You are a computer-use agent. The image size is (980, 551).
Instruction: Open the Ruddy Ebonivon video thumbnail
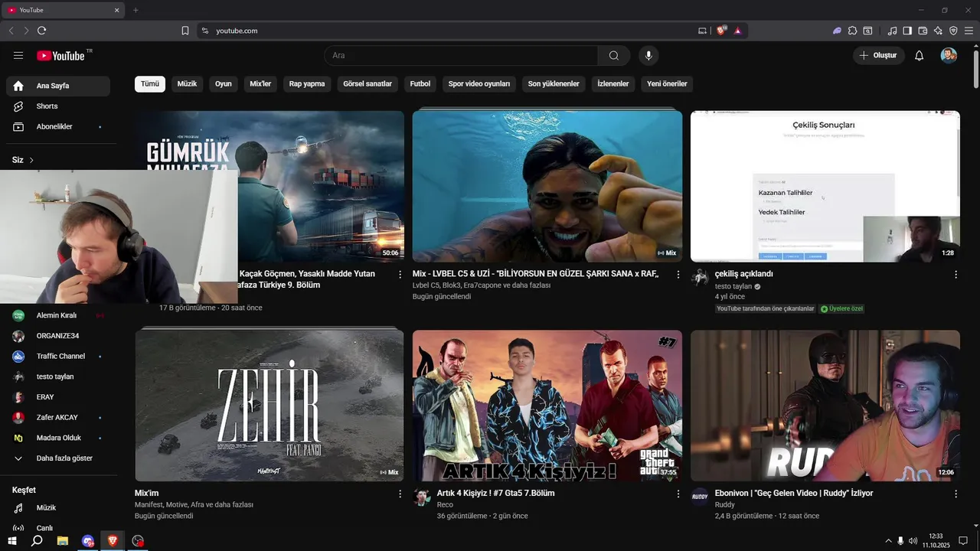(825, 406)
